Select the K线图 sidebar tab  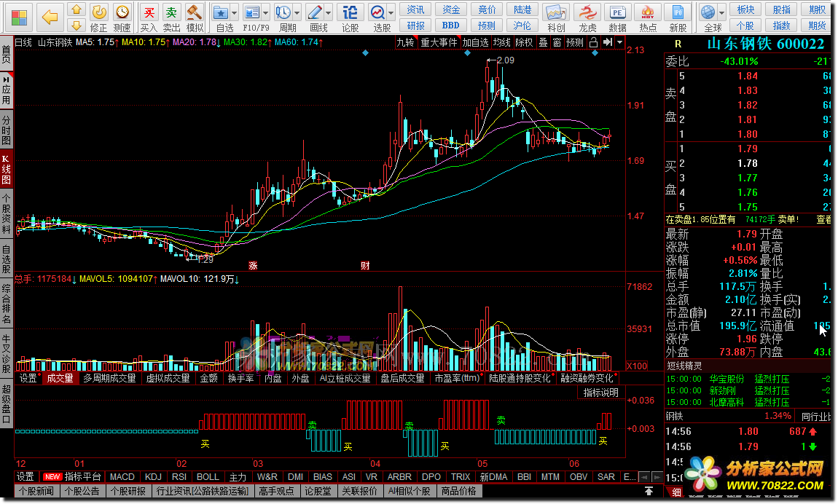tap(7, 169)
